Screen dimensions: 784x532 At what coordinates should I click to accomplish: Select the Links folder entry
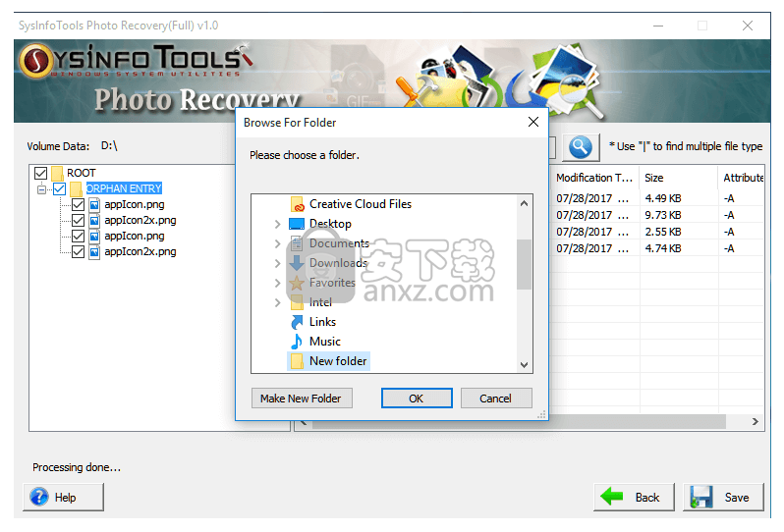click(x=322, y=322)
